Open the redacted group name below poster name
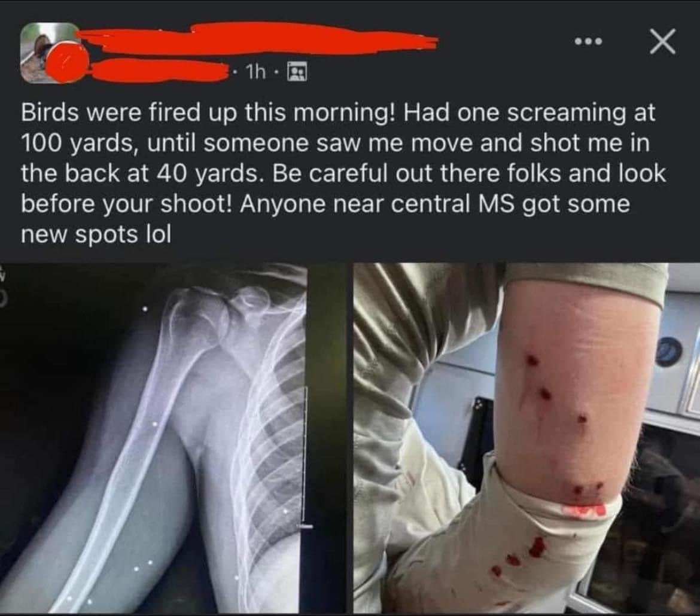 (x=157, y=71)
